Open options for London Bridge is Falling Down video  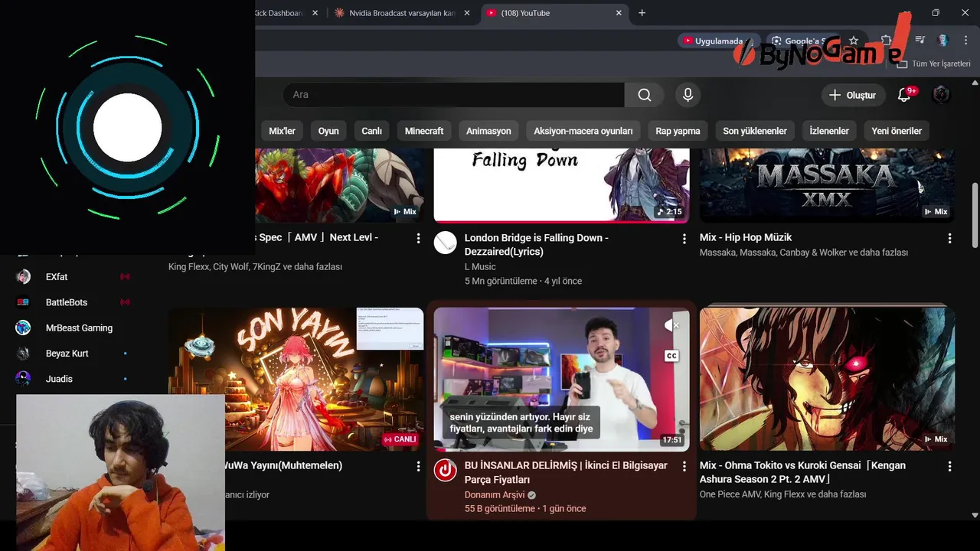[x=684, y=239]
